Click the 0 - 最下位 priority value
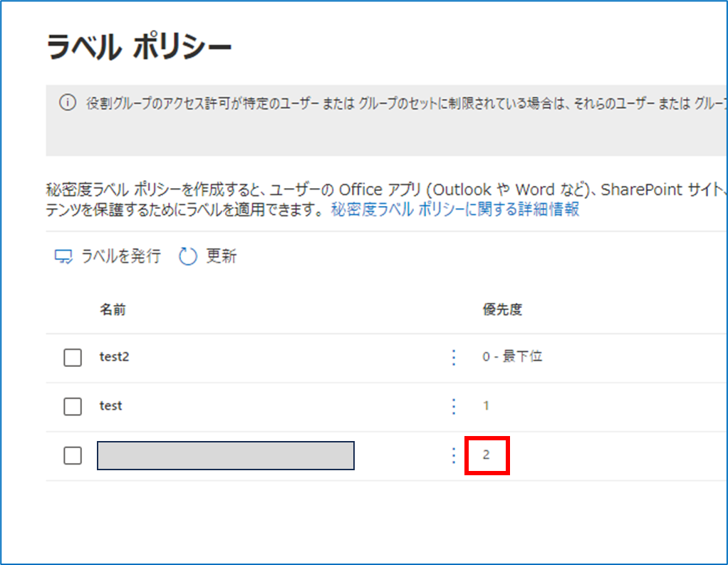This screenshot has width=728, height=565. click(x=512, y=356)
